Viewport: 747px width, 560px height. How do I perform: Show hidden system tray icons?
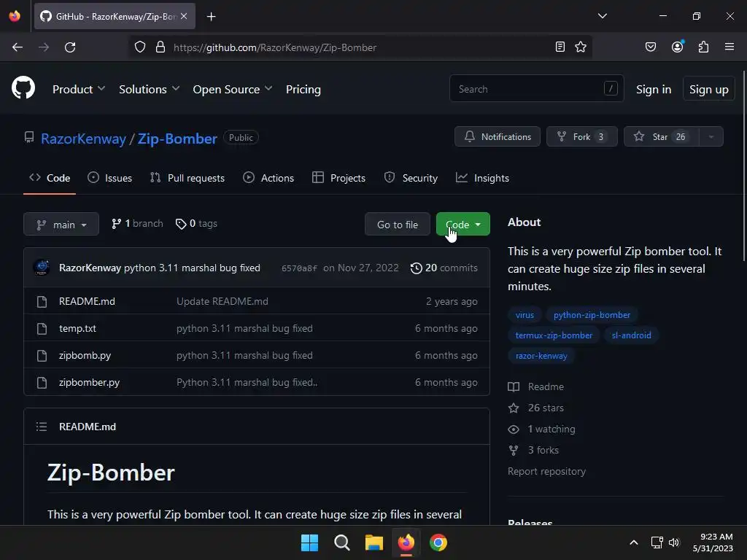click(x=634, y=542)
